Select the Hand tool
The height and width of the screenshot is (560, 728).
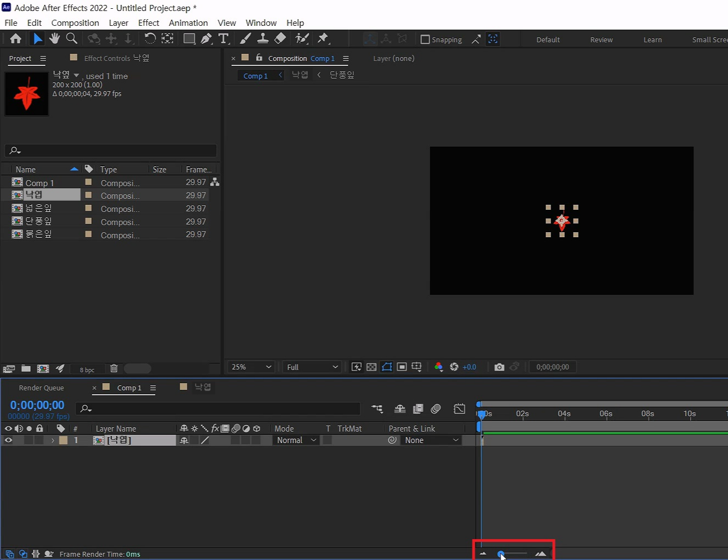point(54,38)
